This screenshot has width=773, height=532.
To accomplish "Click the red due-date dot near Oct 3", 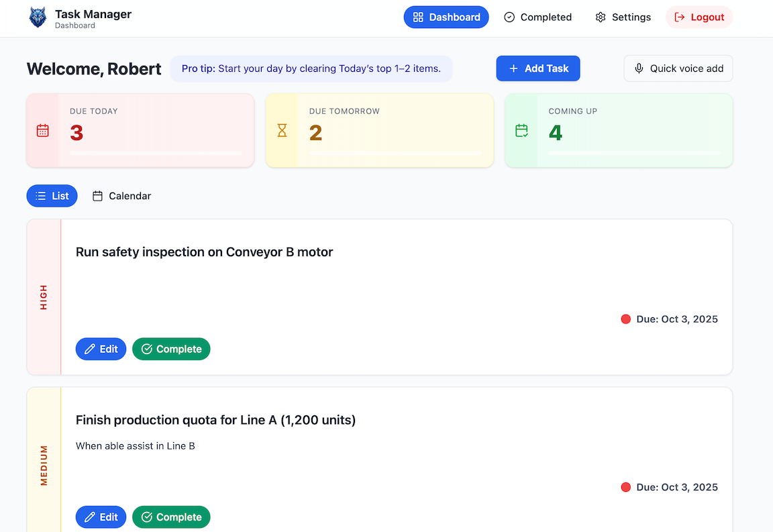I will [626, 319].
